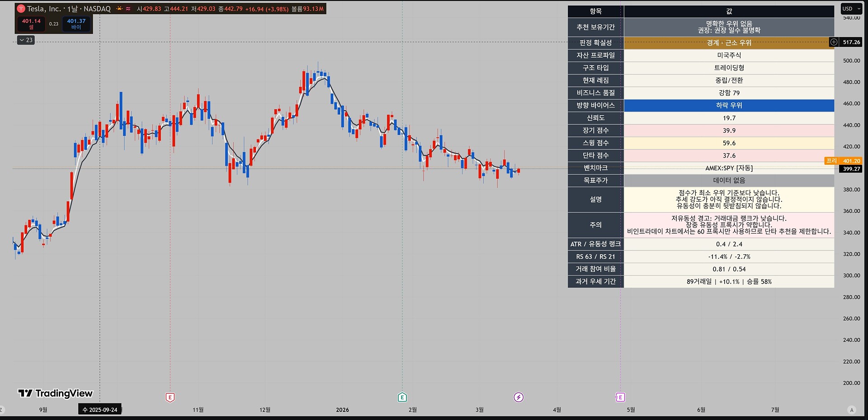Image resolution: width=868 pixels, height=420 pixels.
Task: Click the 설명 row label
Action: click(x=596, y=199)
